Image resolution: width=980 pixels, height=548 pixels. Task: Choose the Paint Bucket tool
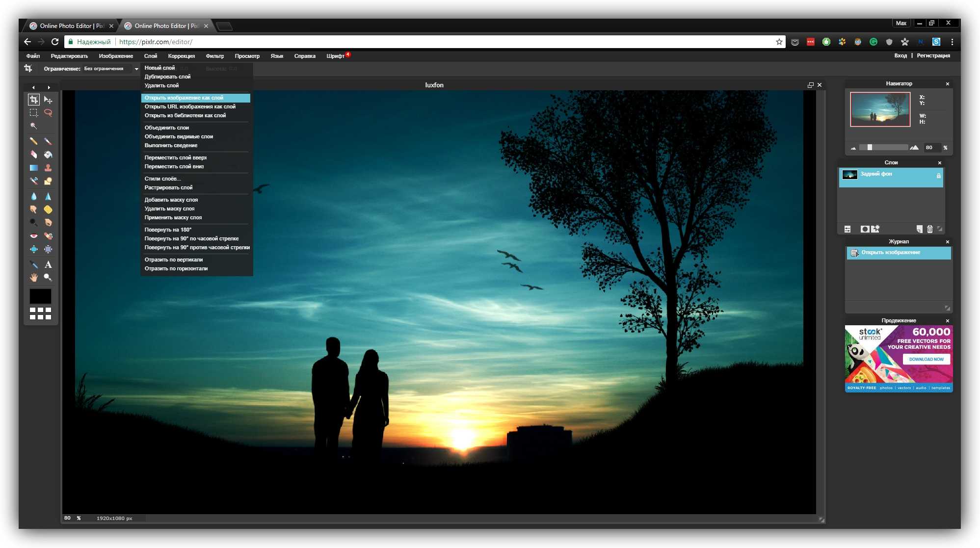(48, 155)
